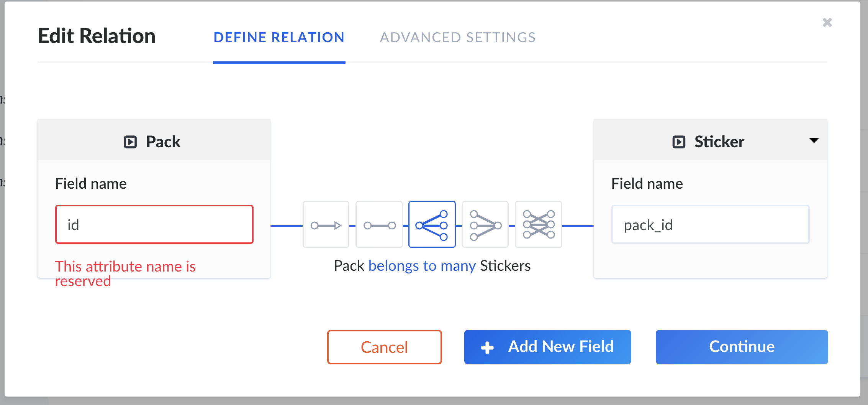Click the Sticker collection type icon
The image size is (868, 405).
679,142
